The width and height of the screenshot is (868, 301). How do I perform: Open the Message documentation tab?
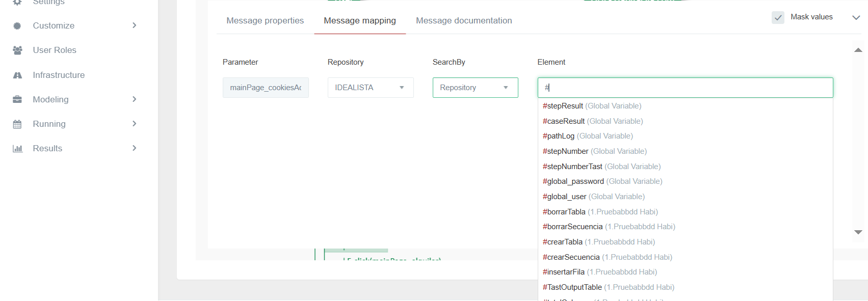coord(464,20)
